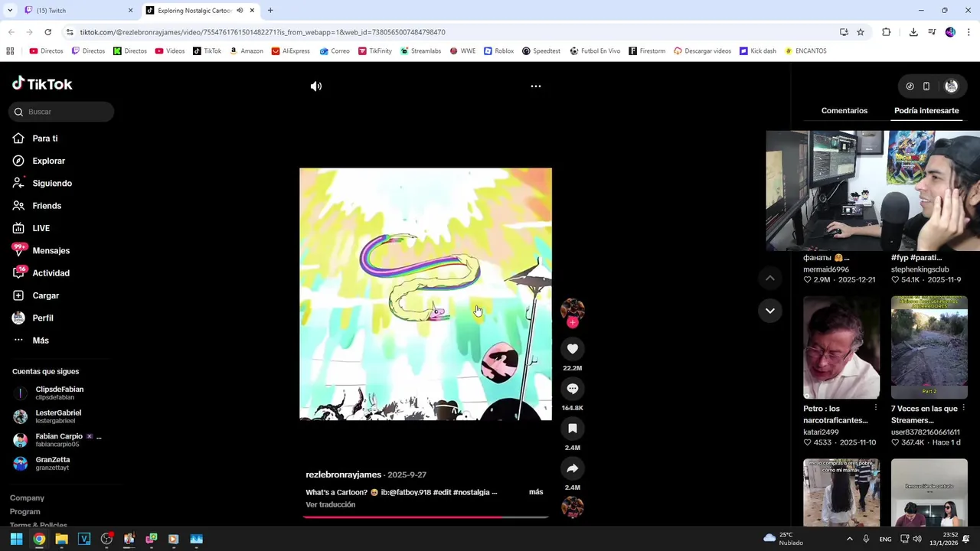Click 'Ver traducción' under caption
980x551 pixels.
[x=331, y=505]
